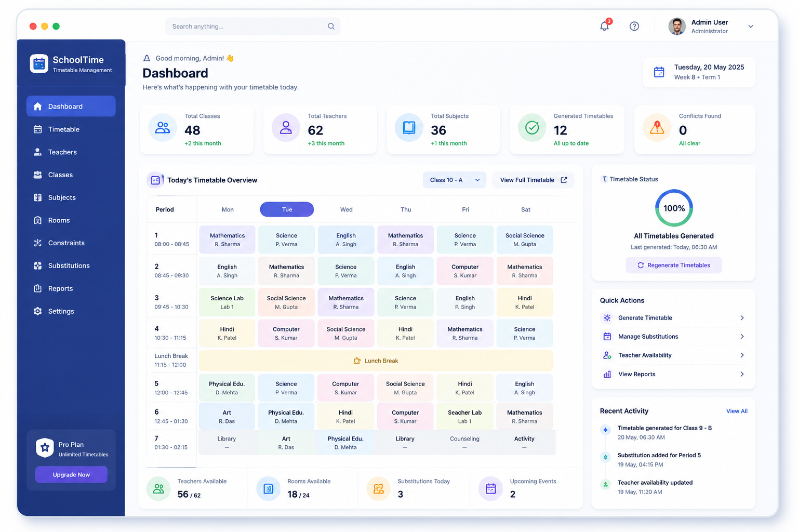Switch to the Wed day tab
The image size is (798, 532).
coord(347,209)
